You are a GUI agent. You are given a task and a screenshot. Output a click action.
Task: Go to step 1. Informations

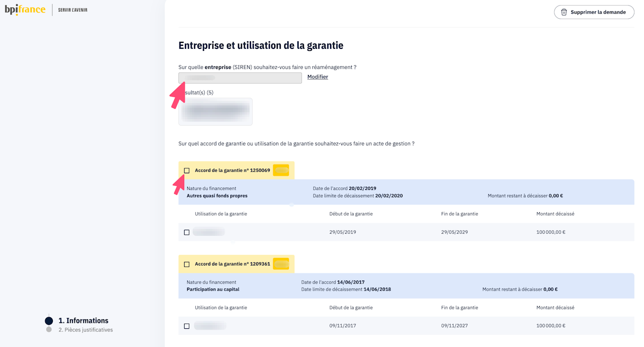pos(83,321)
